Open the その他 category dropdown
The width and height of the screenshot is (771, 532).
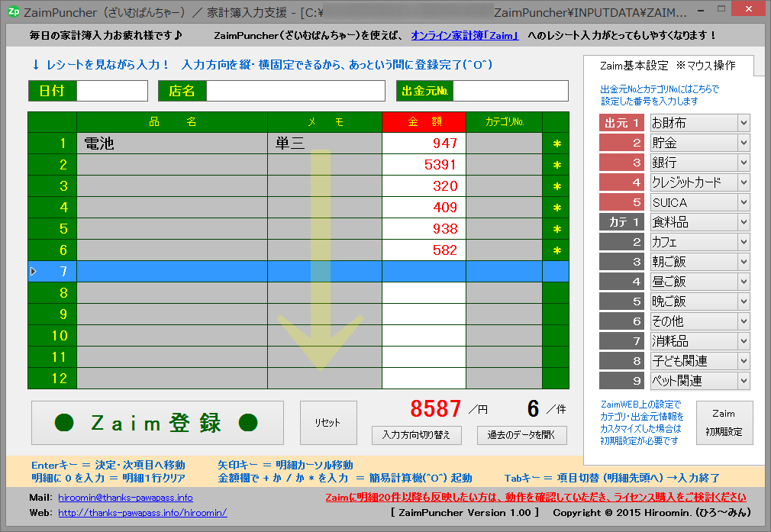[x=744, y=321]
